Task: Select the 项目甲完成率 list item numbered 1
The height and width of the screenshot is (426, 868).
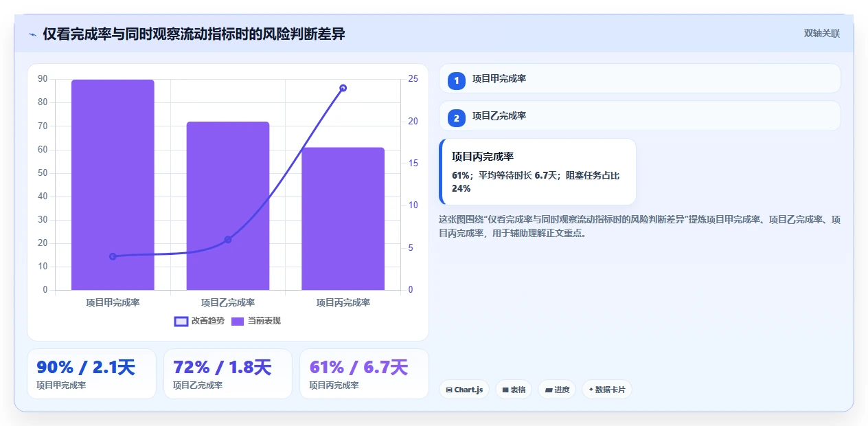Action: (x=639, y=78)
